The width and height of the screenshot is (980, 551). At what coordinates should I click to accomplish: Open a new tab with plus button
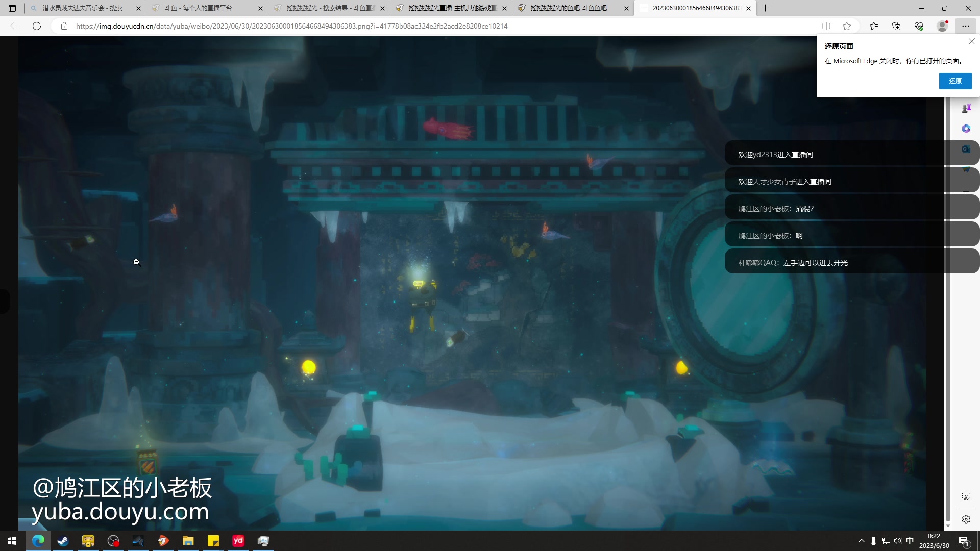[766, 8]
